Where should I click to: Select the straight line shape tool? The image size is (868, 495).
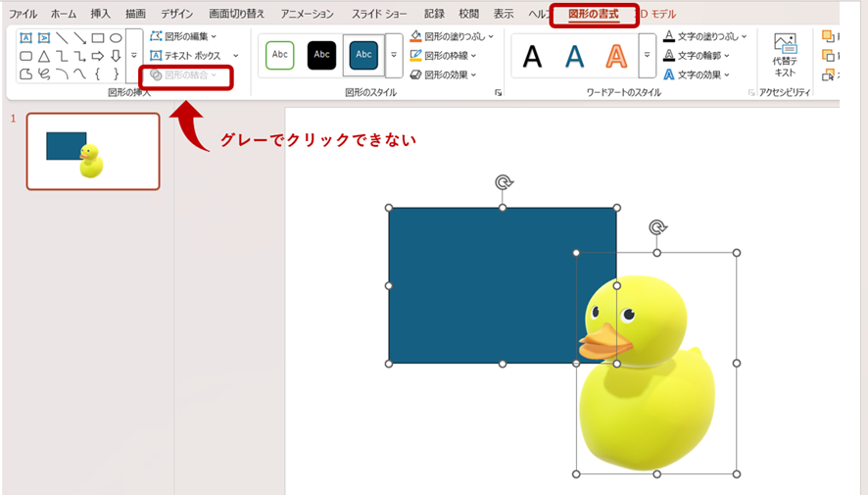coord(62,38)
